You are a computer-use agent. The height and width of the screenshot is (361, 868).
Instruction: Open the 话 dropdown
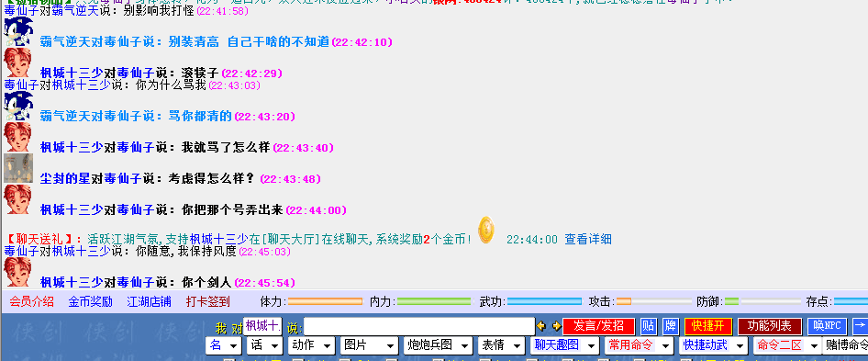coord(264,345)
